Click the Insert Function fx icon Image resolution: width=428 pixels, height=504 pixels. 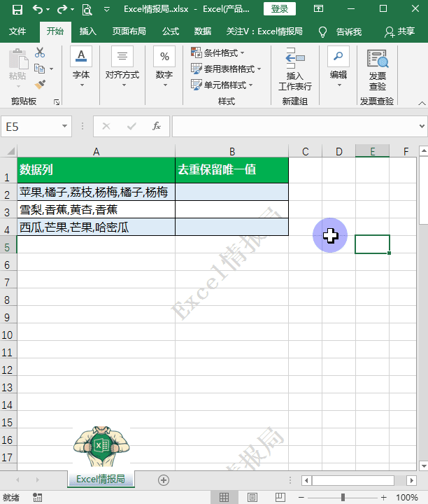pos(157,126)
